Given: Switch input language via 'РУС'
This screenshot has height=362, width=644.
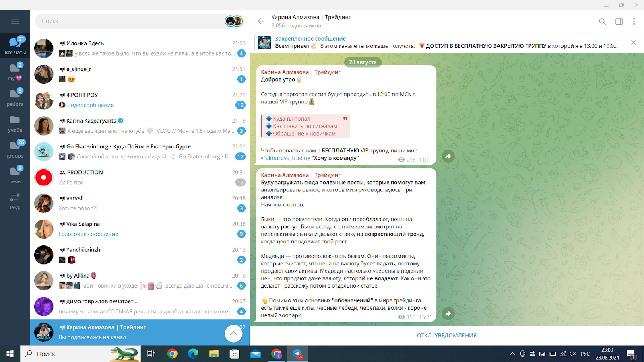Looking at the screenshot, I should click(585, 354).
